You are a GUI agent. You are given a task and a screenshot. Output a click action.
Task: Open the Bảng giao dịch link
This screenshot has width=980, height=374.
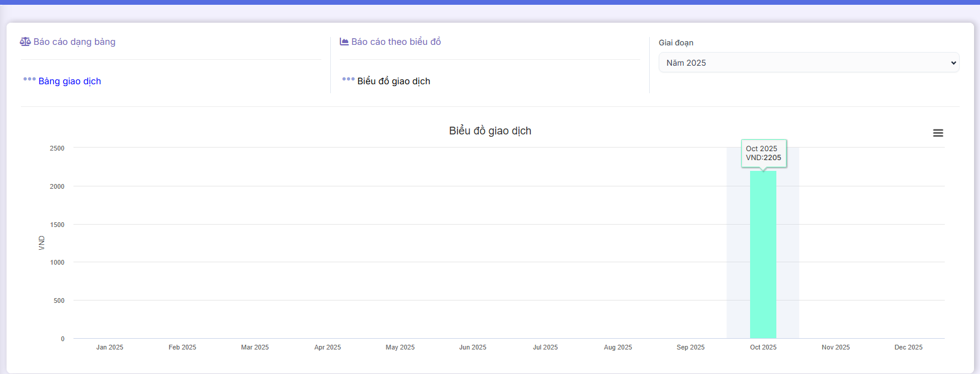tap(70, 81)
